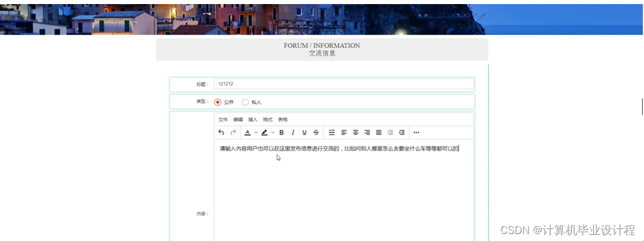Toggle bold formatting

(x=281, y=132)
